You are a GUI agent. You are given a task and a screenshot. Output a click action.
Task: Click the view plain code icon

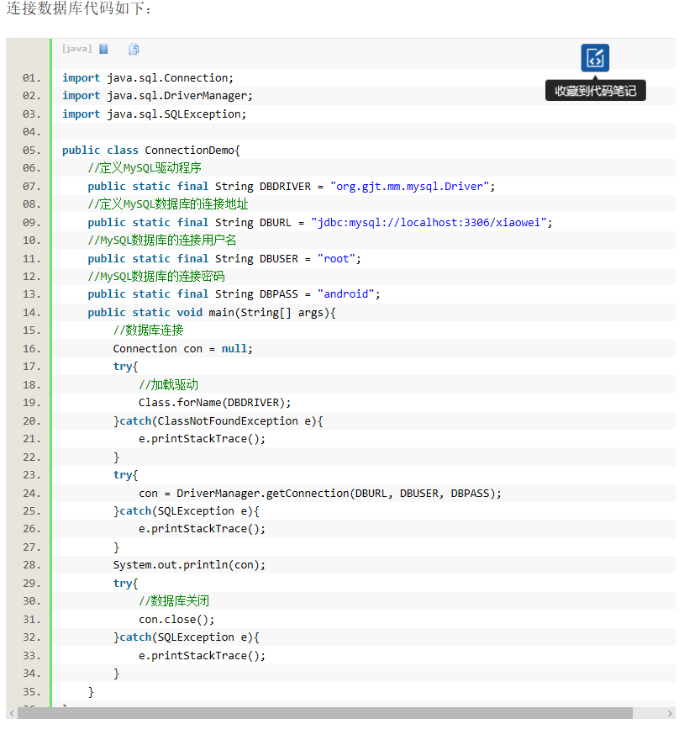(103, 49)
